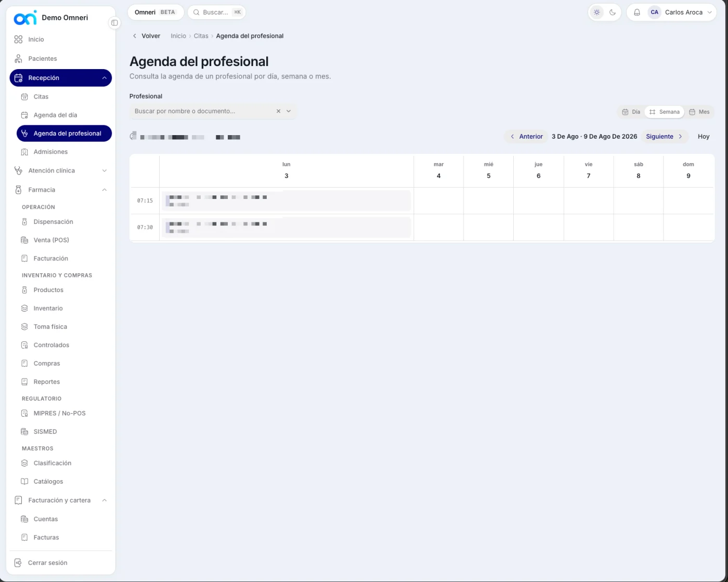The width and height of the screenshot is (728, 582).
Task: Open the Carlos Aroca account dropdown chevron
Action: [x=709, y=12]
